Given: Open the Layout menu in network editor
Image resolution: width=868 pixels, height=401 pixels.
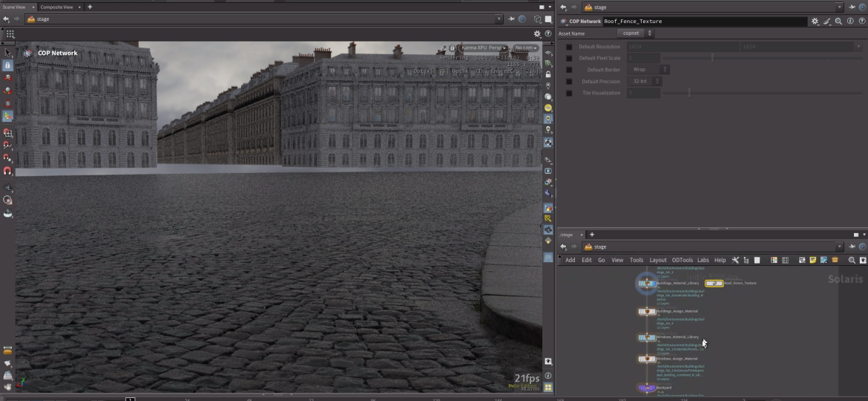Looking at the screenshot, I should point(658,260).
